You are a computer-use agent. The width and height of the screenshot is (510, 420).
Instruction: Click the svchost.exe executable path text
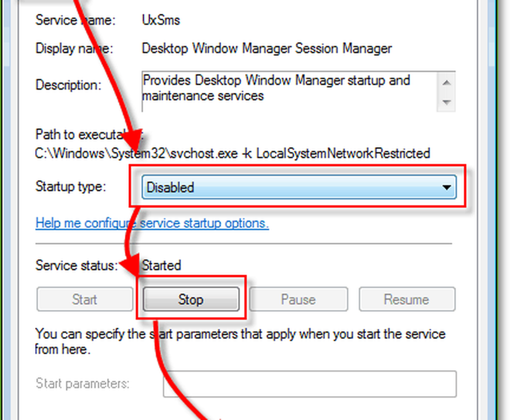233,153
